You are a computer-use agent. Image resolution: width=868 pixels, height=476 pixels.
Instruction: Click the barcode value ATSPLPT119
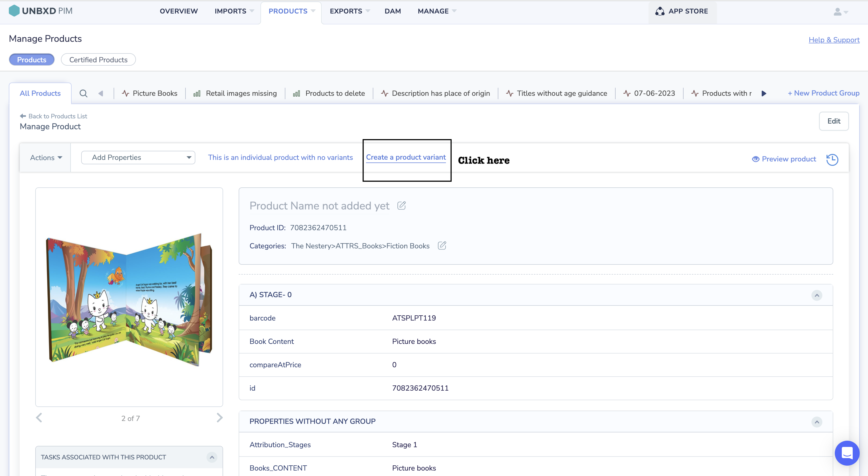coord(414,318)
